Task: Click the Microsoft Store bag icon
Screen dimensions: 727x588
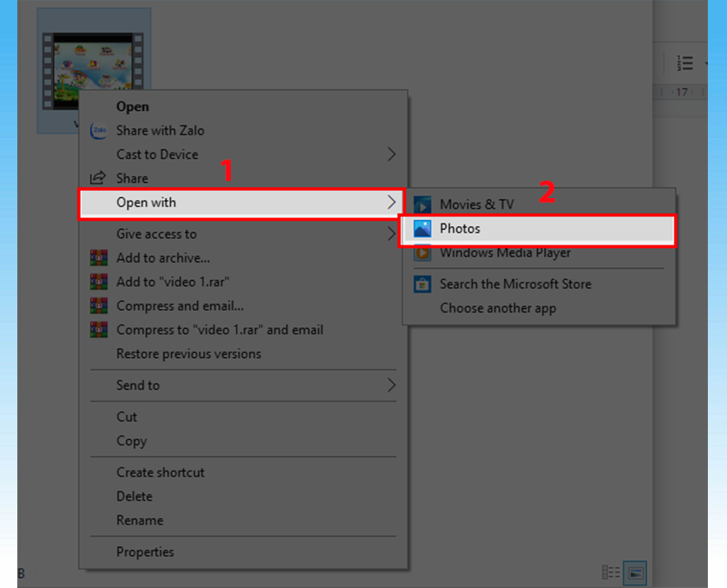Action: coord(423,284)
